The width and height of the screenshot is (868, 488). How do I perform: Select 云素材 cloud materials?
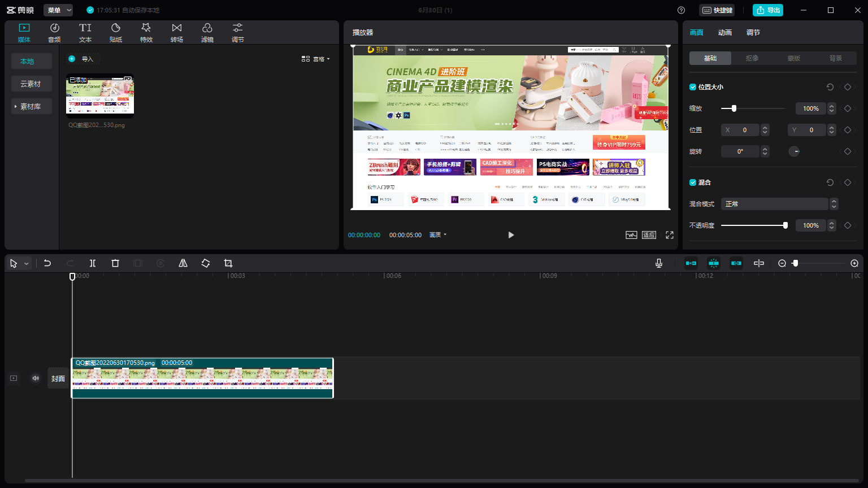tap(32, 84)
